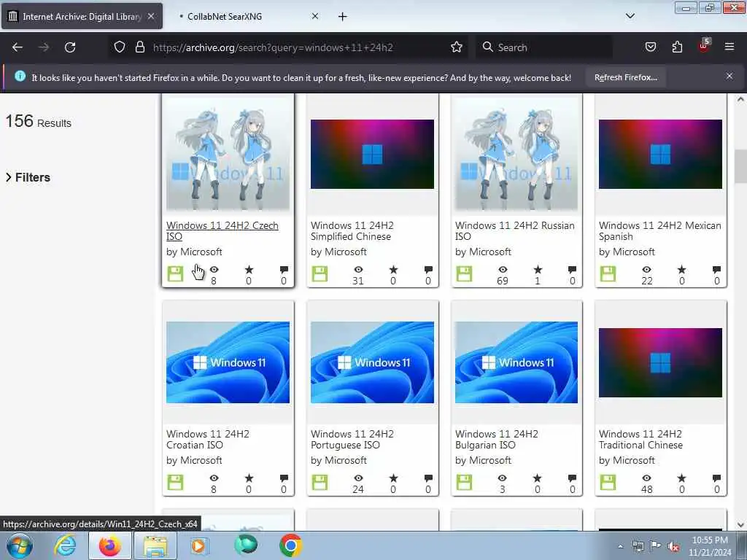Screen dimensions: 747x560
Task: Open the Windows Start button
Action: click(20, 545)
